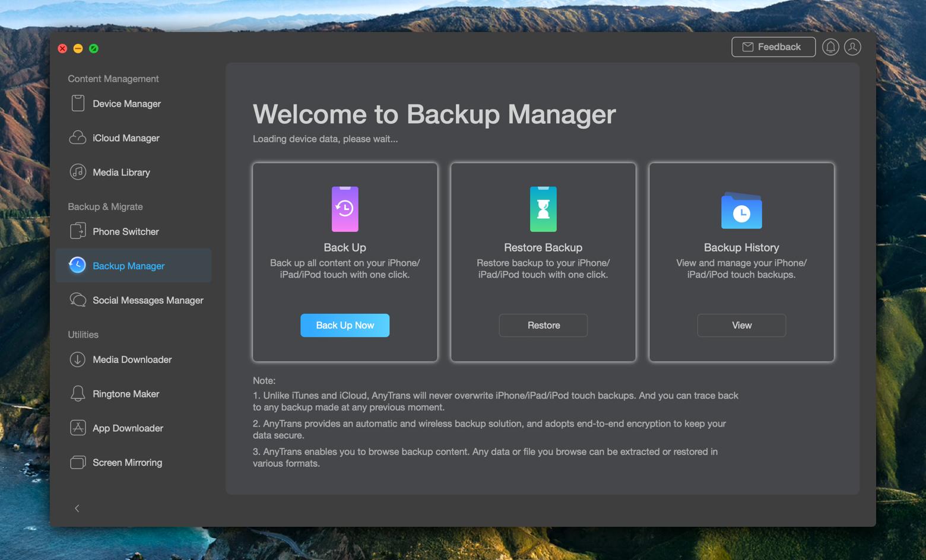This screenshot has width=926, height=560.
Task: Click the Device Manager phone icon
Action: click(78, 103)
